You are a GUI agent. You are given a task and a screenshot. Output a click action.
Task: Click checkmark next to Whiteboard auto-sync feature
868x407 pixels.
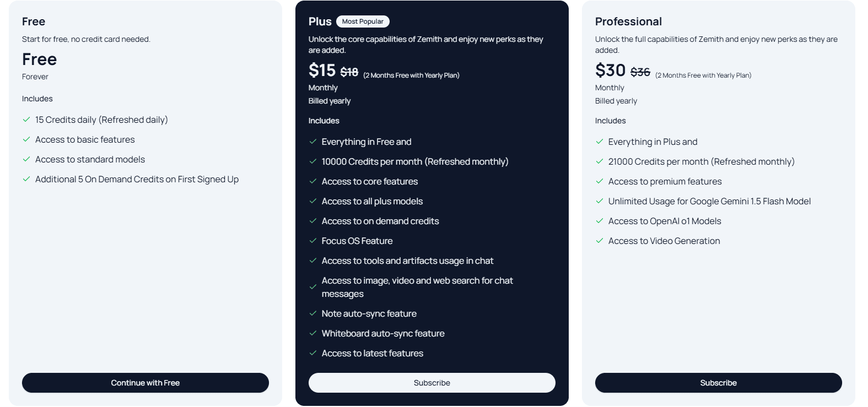(x=313, y=333)
